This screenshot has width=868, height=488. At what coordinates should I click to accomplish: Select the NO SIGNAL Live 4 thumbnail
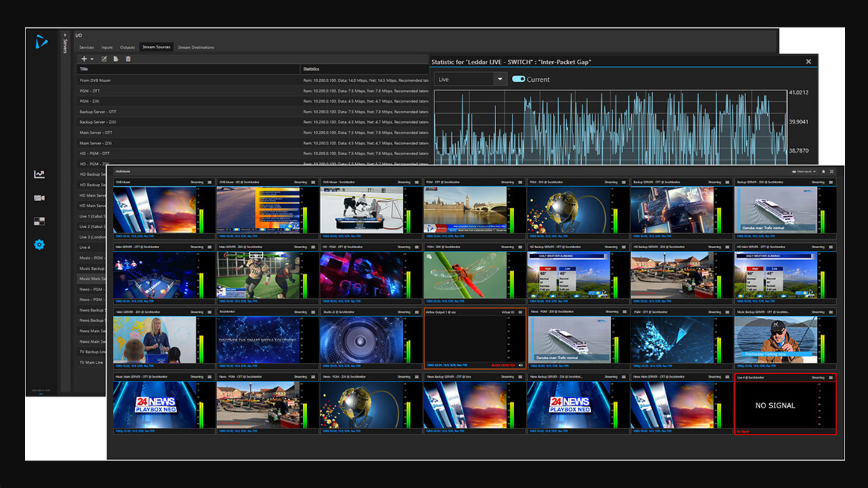pos(775,405)
